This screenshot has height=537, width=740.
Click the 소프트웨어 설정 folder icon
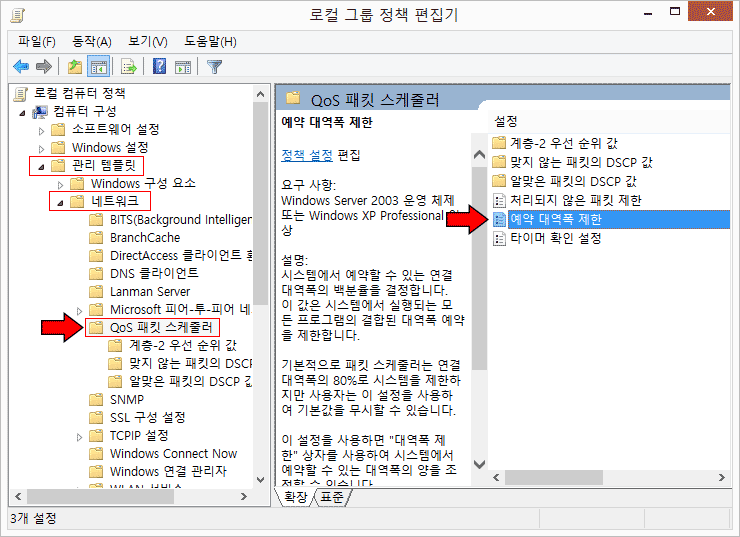point(58,129)
